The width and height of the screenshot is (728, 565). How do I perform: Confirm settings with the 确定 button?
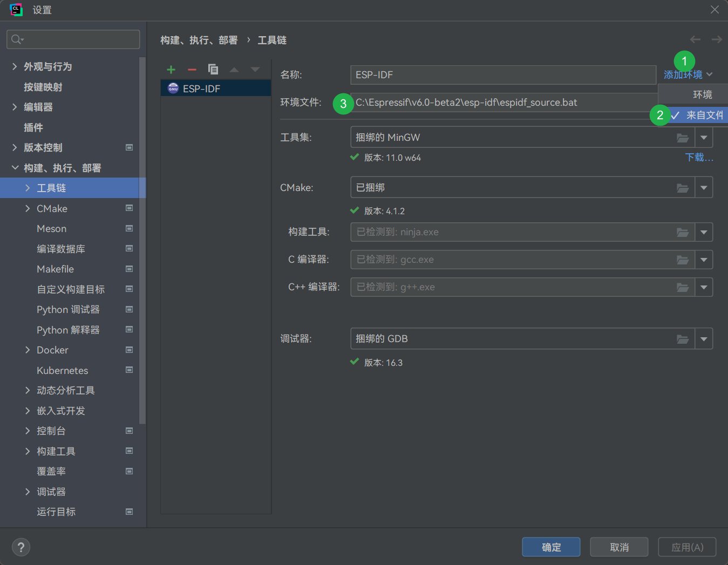[x=551, y=547]
